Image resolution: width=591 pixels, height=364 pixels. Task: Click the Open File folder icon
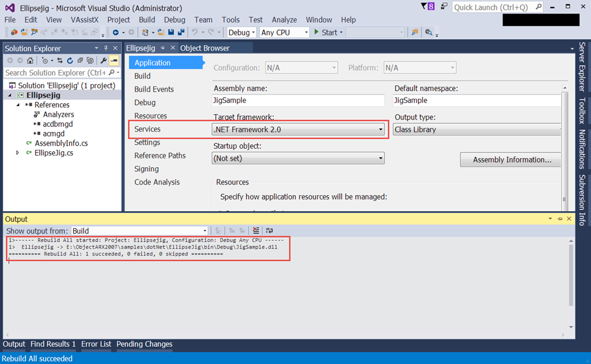(x=161, y=32)
